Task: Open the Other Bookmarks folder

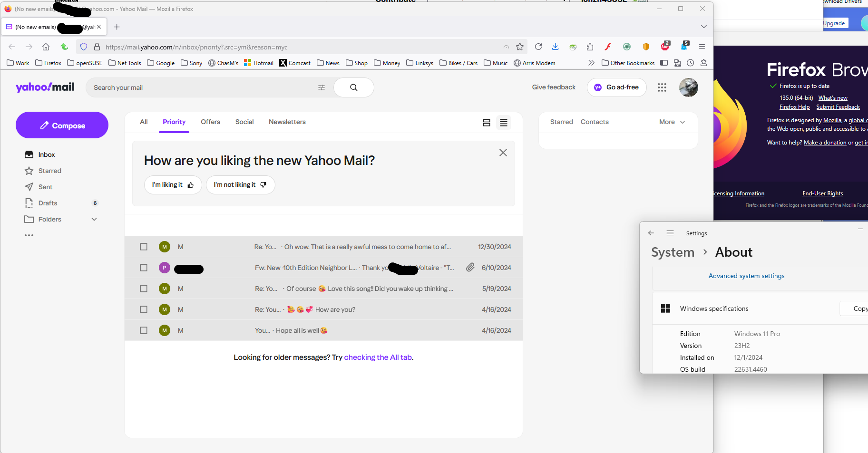Action: click(628, 63)
